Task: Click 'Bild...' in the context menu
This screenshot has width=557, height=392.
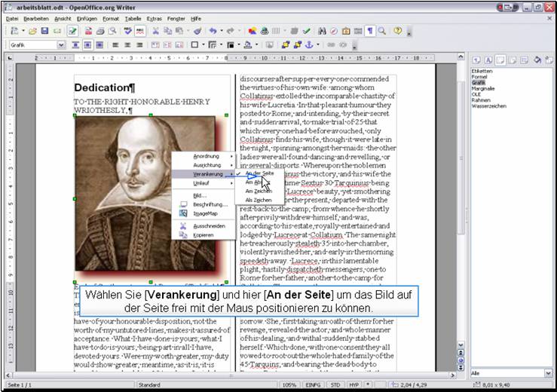Action: pyautogui.click(x=200, y=194)
